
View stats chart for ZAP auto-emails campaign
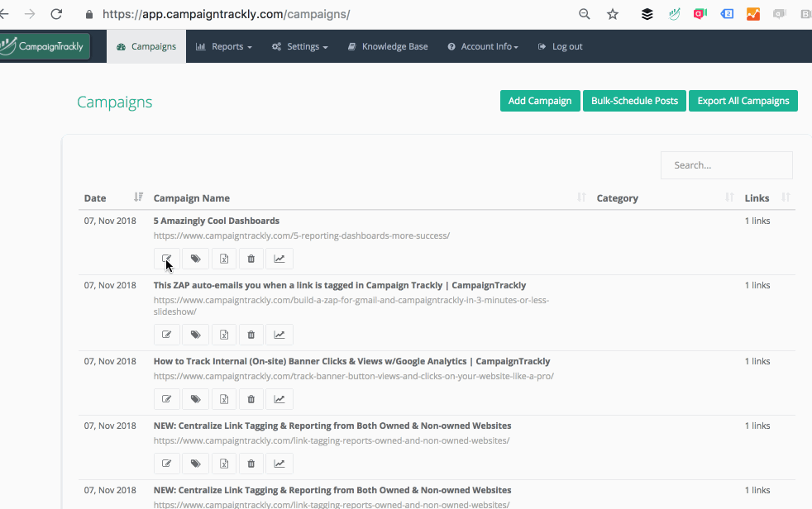(x=279, y=335)
